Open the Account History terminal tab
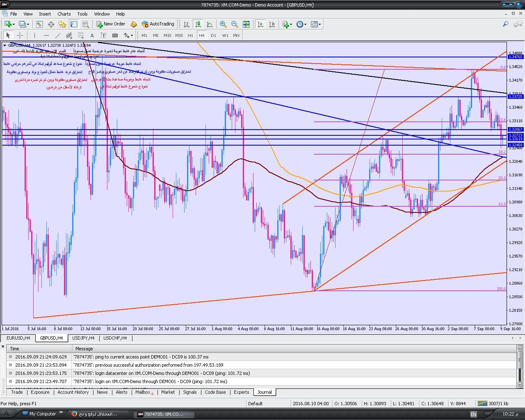The width and height of the screenshot is (525, 420). click(73, 392)
